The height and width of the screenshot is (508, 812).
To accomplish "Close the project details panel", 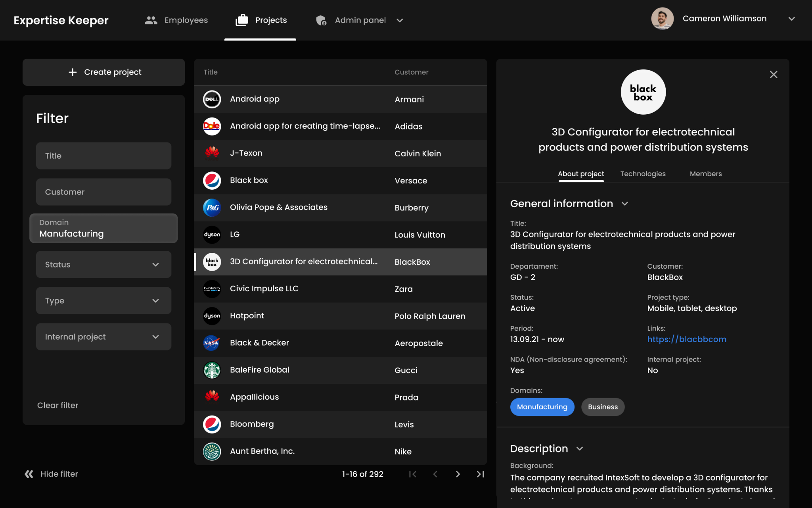I will click(x=773, y=75).
